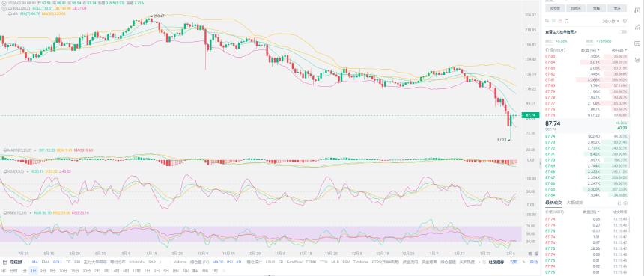Enable the 查看主力挂单情况 switch

(623, 32)
